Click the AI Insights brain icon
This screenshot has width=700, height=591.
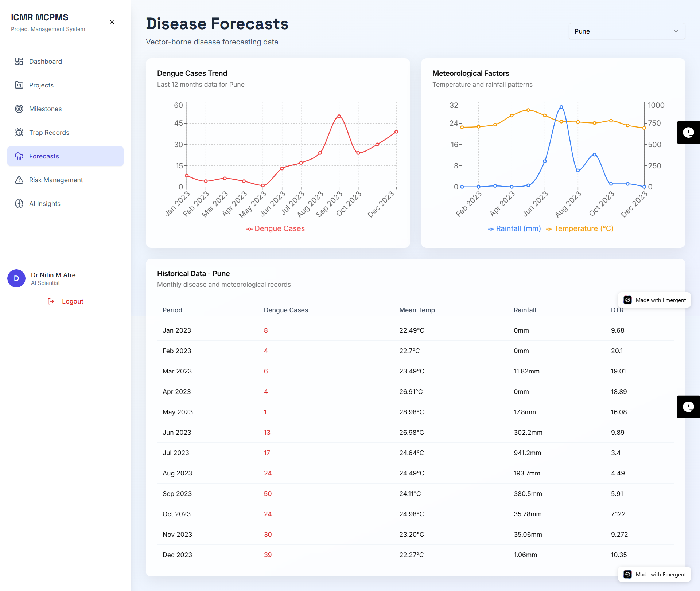tap(19, 203)
